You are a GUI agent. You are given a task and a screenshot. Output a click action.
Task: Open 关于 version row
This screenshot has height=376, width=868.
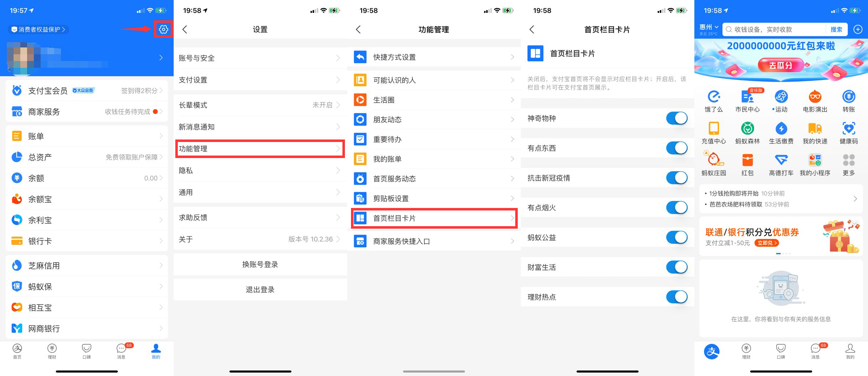[260, 239]
